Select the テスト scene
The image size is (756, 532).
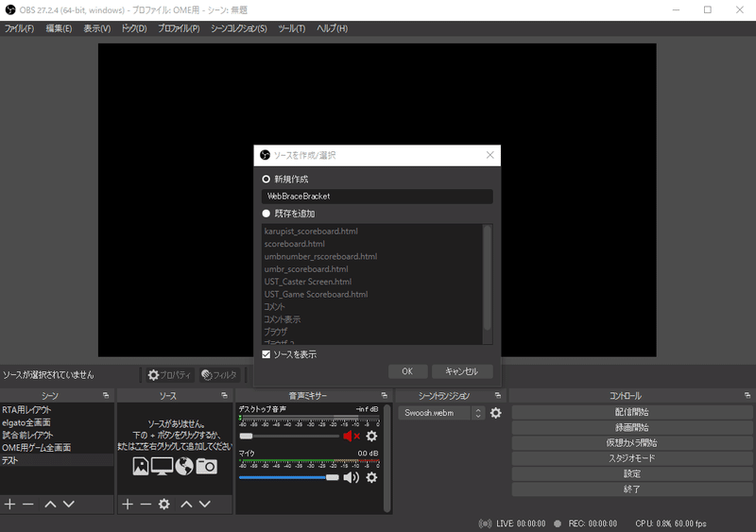pyautogui.click(x=57, y=460)
